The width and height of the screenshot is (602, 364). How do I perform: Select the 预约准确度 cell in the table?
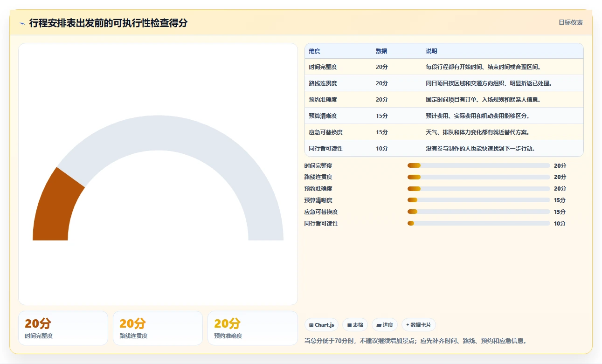[323, 100]
